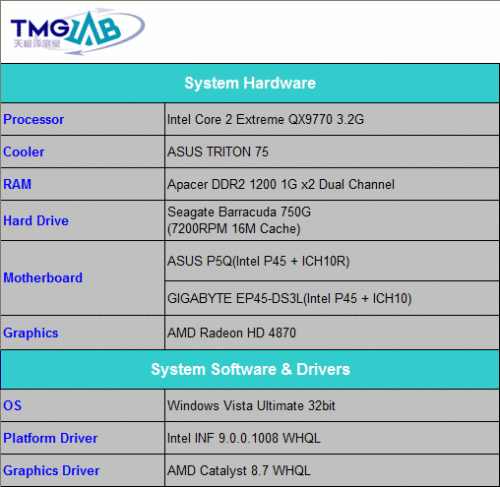Click the Motherboard label
This screenshot has height=487, width=500.
click(x=43, y=278)
